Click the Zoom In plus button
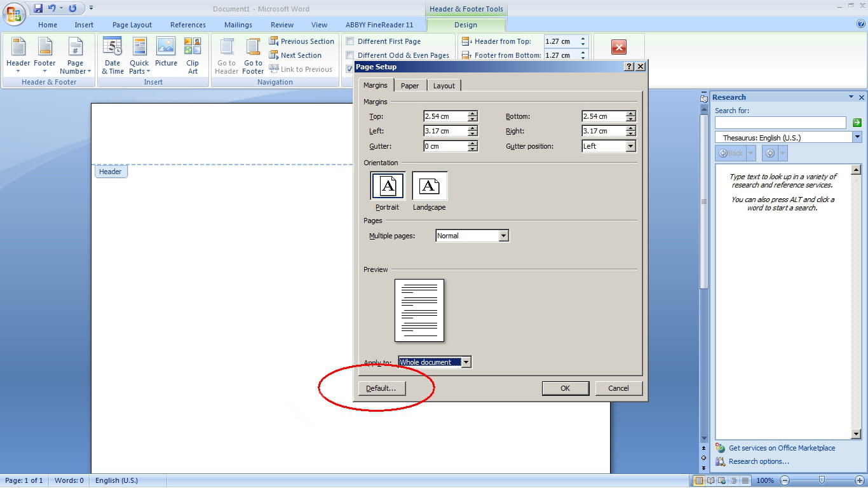Viewport: 868px width, 488px height. [x=860, y=480]
